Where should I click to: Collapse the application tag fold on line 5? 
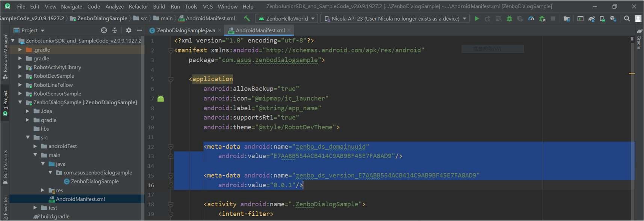coord(171,79)
